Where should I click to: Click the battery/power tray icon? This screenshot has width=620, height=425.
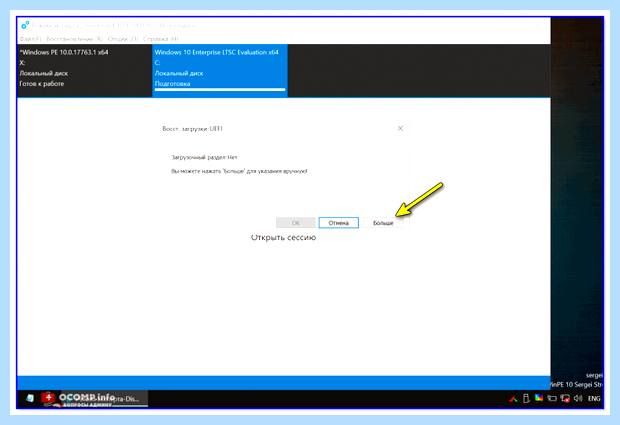552,399
